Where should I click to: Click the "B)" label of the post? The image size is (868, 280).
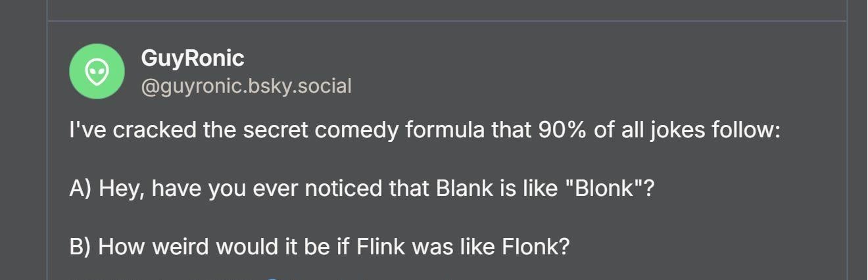80,247
